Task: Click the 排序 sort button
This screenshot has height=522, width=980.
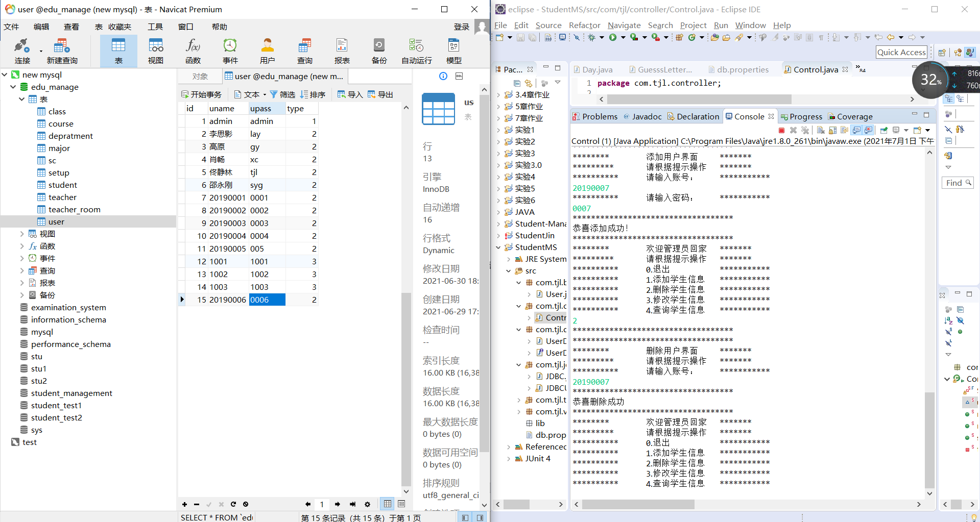Action: click(313, 94)
